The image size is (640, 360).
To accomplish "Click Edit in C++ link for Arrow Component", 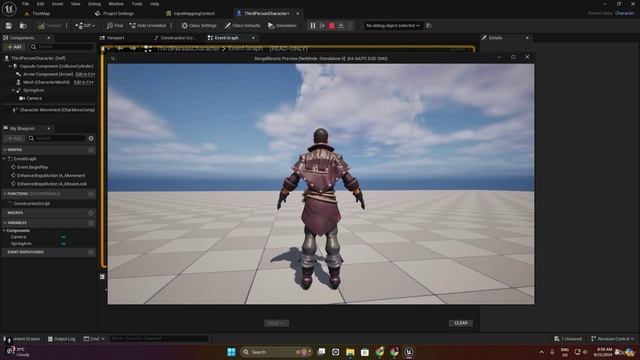I will pos(85,74).
